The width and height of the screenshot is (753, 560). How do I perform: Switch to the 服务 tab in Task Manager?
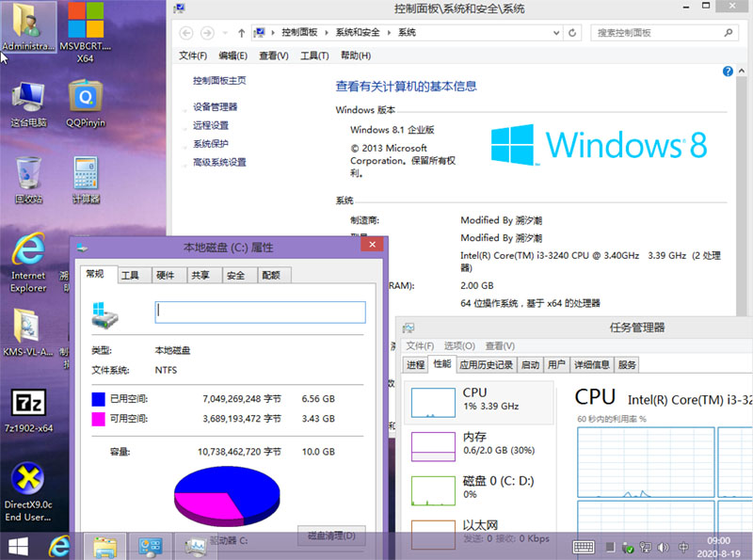627,365
